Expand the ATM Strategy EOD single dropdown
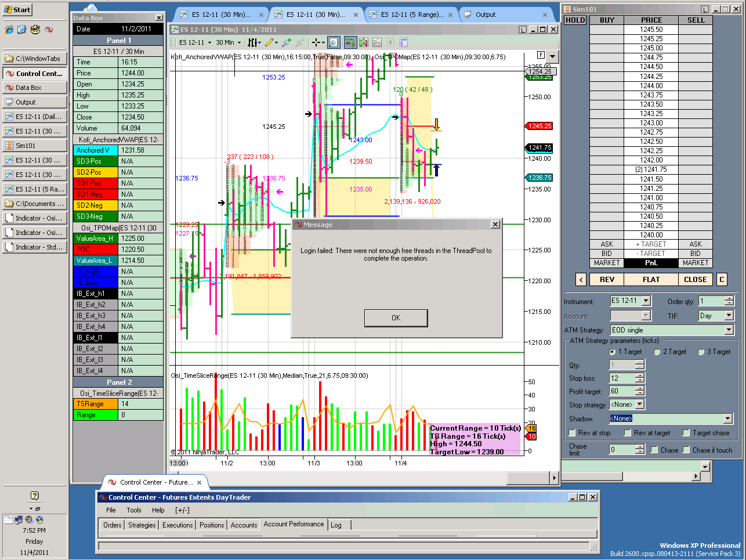 point(729,330)
